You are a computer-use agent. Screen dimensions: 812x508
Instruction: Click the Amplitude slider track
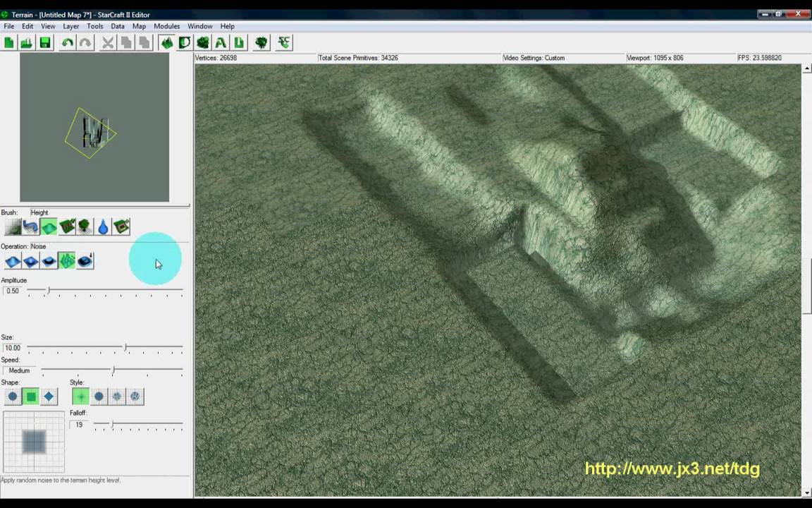pos(105,291)
